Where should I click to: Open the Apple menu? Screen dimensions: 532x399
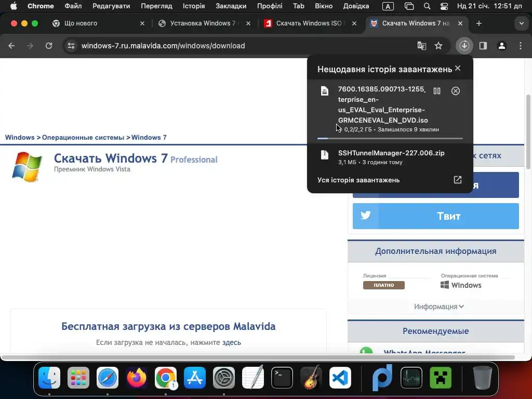pos(14,6)
